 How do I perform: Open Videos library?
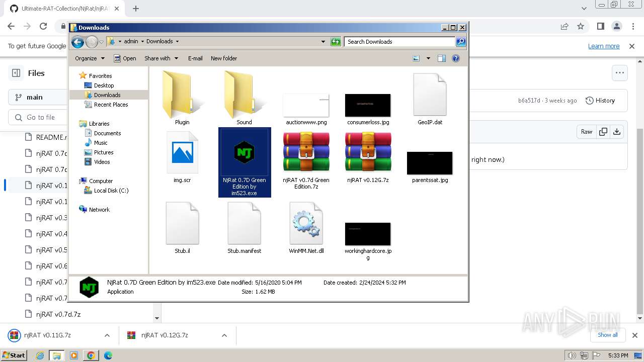pyautogui.click(x=102, y=162)
